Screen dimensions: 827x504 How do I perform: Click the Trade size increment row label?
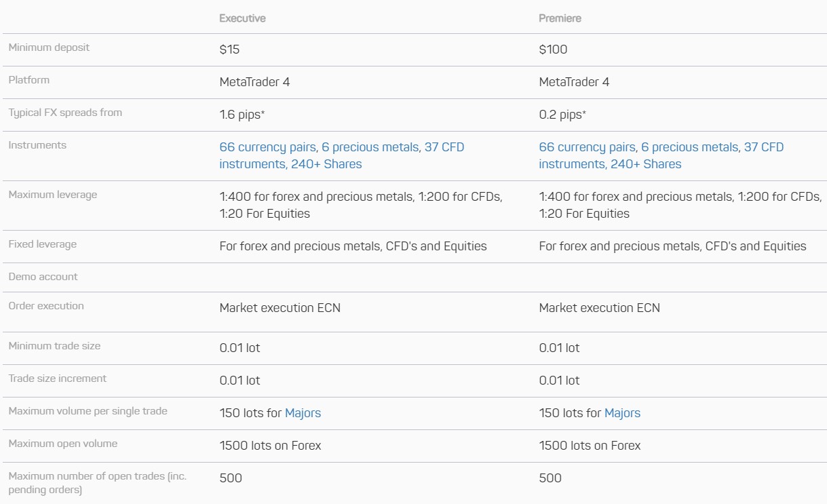pyautogui.click(x=58, y=379)
